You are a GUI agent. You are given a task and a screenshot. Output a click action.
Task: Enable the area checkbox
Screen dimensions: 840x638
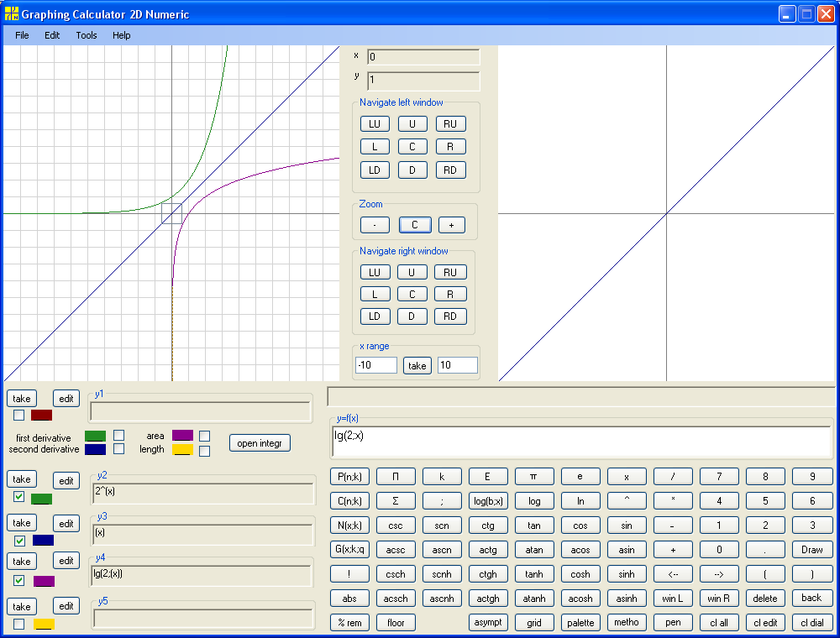pos(204,437)
